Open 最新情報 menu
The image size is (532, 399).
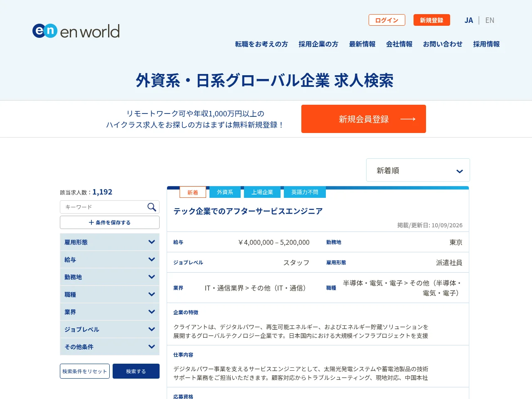[x=362, y=44]
